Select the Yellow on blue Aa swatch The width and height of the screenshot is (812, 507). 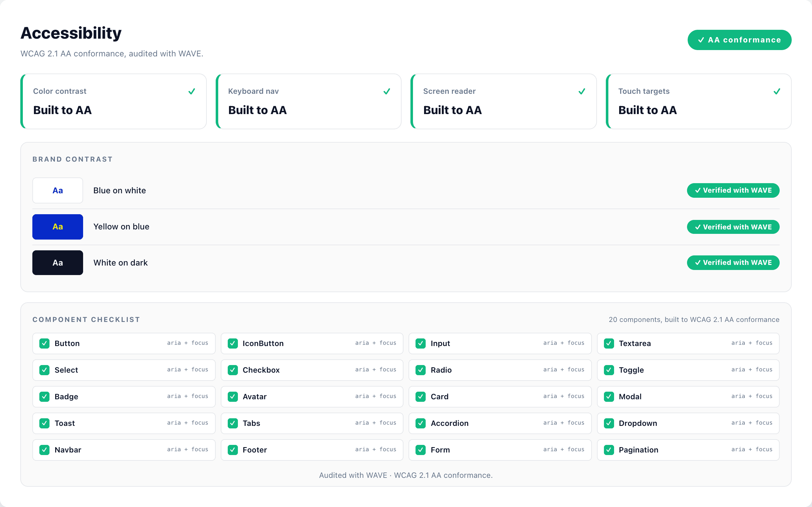[x=58, y=227]
